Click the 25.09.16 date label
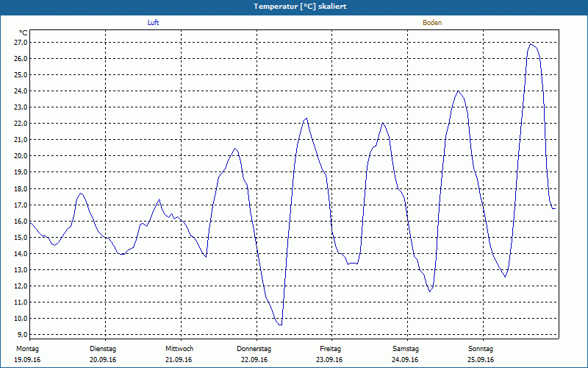 pyautogui.click(x=481, y=360)
